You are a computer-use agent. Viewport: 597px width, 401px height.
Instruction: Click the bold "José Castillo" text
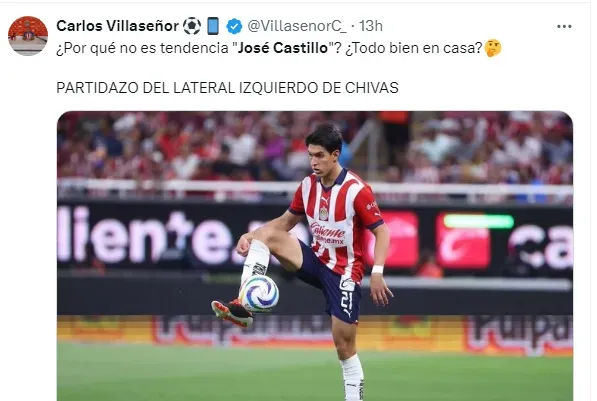[x=283, y=48]
